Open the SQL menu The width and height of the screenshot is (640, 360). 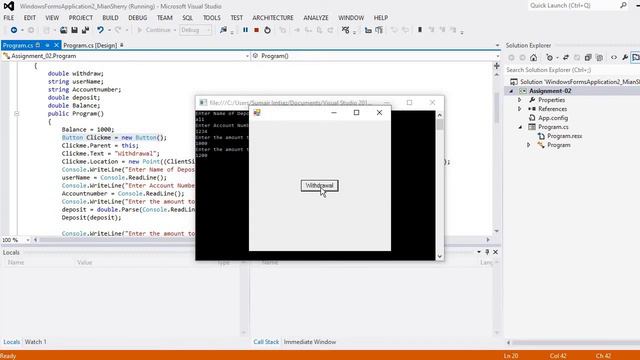pyautogui.click(x=187, y=18)
